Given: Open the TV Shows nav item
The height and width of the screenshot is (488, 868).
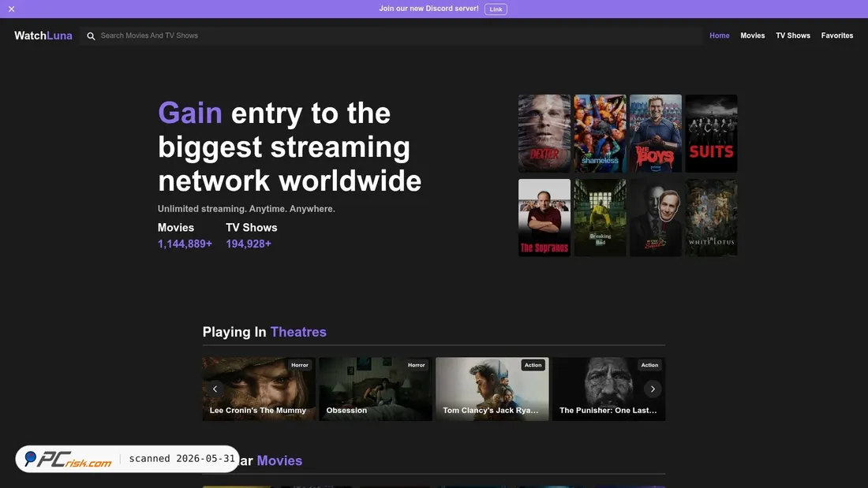Looking at the screenshot, I should coord(793,35).
